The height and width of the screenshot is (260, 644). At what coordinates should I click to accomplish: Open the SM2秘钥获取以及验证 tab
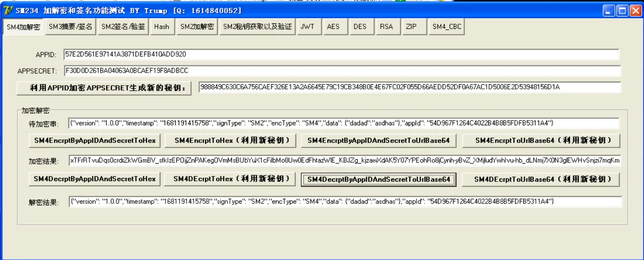(x=258, y=27)
